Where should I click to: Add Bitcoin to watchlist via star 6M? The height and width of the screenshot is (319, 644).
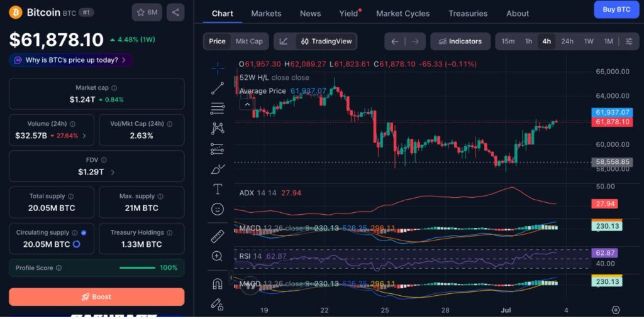[147, 13]
